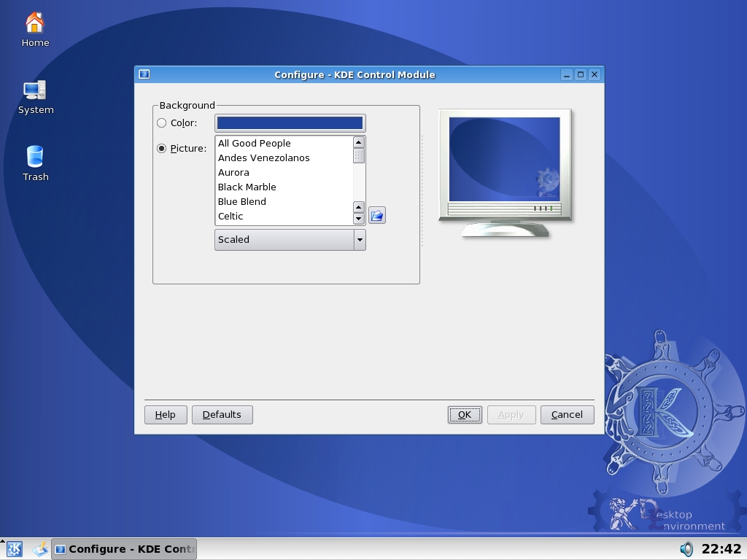Image resolution: width=747 pixels, height=560 pixels.
Task: Select Andes Venezolanos wallpaper
Action: [285, 158]
